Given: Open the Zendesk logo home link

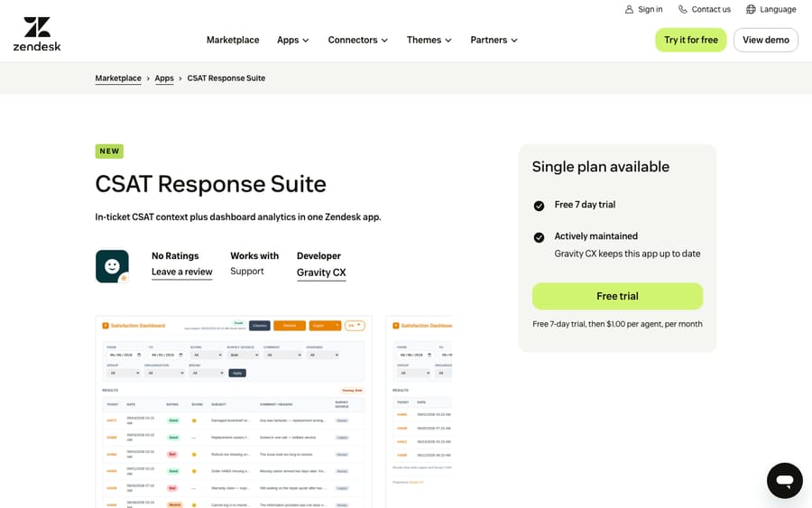Looking at the screenshot, I should (37, 34).
